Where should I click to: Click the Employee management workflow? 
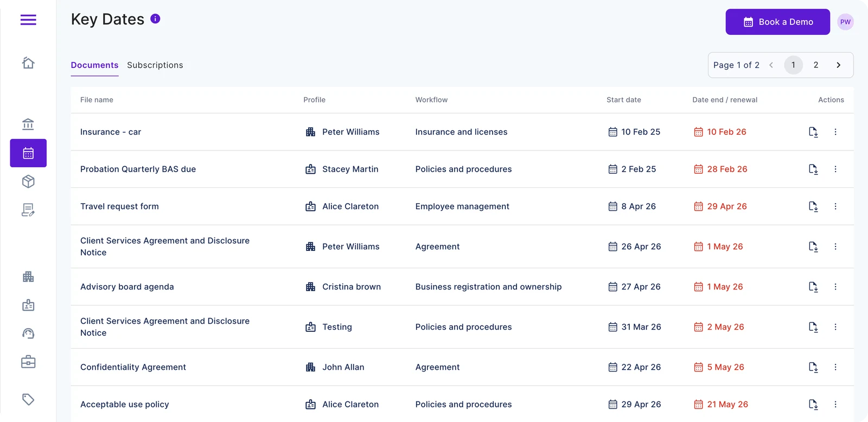(x=462, y=206)
